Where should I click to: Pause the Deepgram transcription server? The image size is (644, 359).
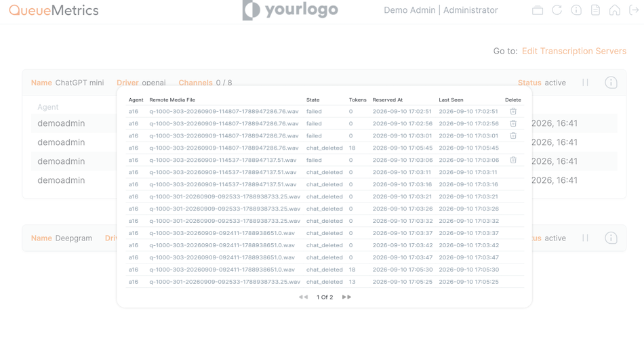click(x=585, y=238)
